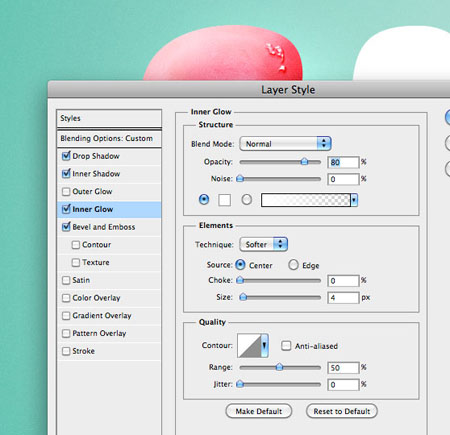The width and height of the screenshot is (450, 435).
Task: Uncheck the Drop Shadow effect
Action: pos(66,156)
